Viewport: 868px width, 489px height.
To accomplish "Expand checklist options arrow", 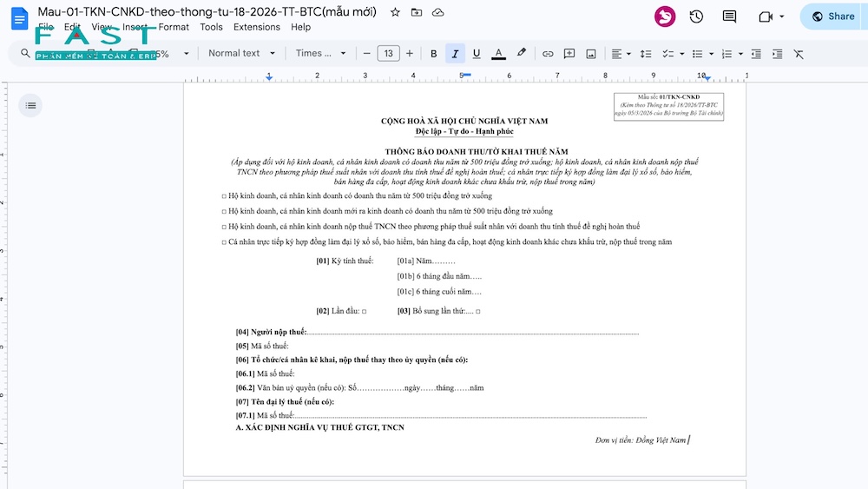I will click(x=682, y=54).
